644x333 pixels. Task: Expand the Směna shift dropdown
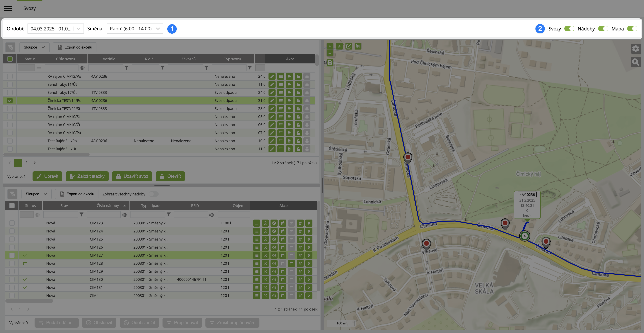point(135,29)
